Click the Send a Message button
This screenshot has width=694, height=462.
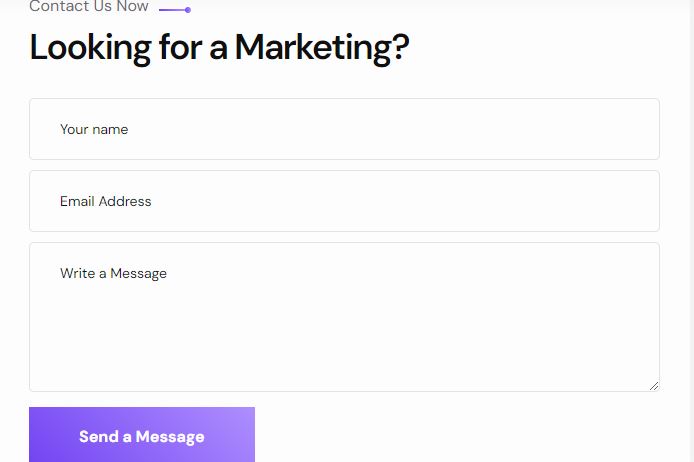[x=142, y=435]
